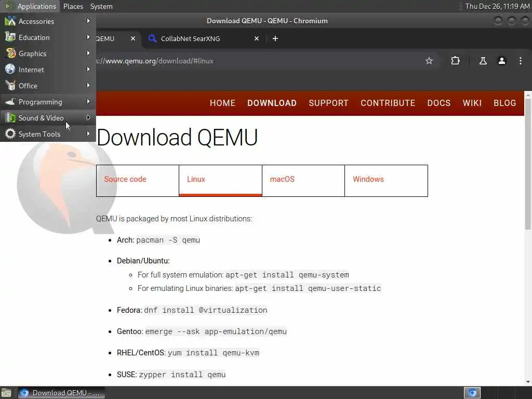The height and width of the screenshot is (399, 532).
Task: Open the Extensions puzzle icon
Action: pyautogui.click(x=455, y=61)
